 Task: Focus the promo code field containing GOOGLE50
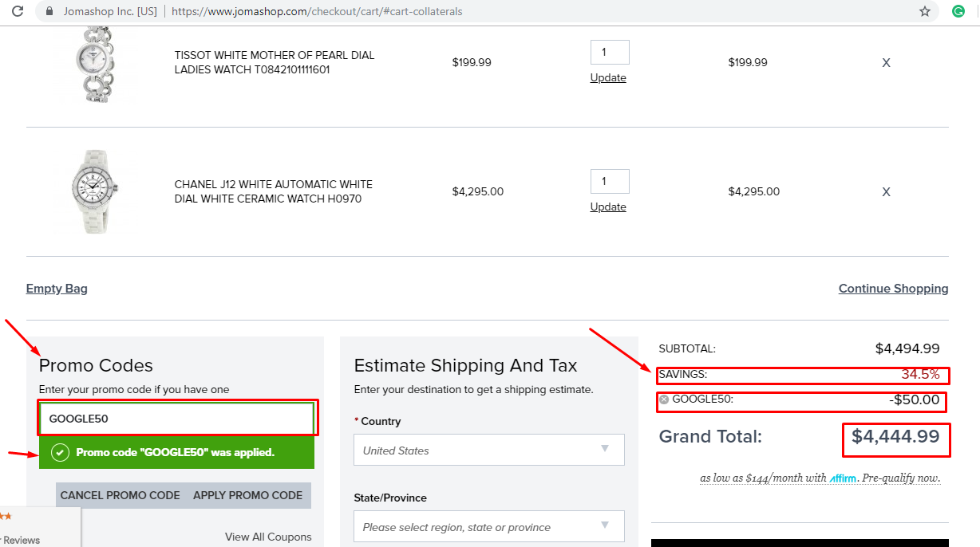tap(178, 418)
